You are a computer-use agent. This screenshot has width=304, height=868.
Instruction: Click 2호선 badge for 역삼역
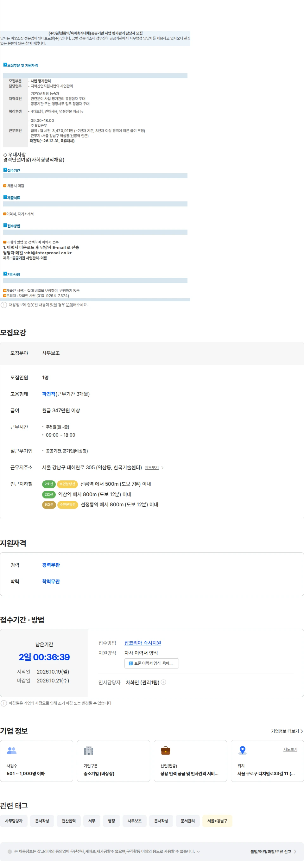coord(49,495)
